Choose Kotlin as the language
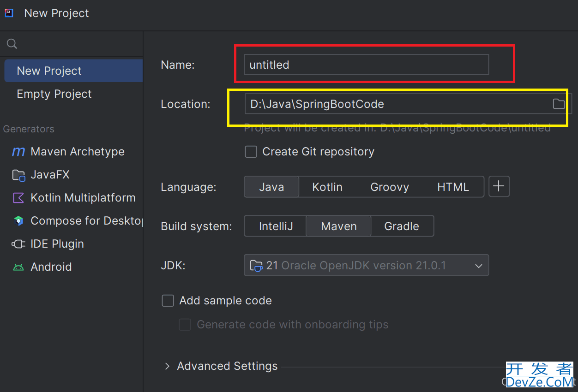This screenshot has width=578, height=392. (327, 187)
